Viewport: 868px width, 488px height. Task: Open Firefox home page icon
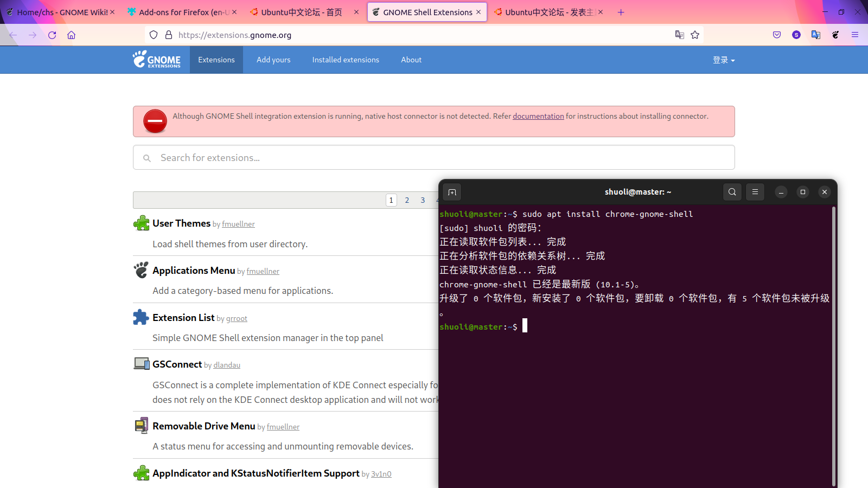[71, 35]
